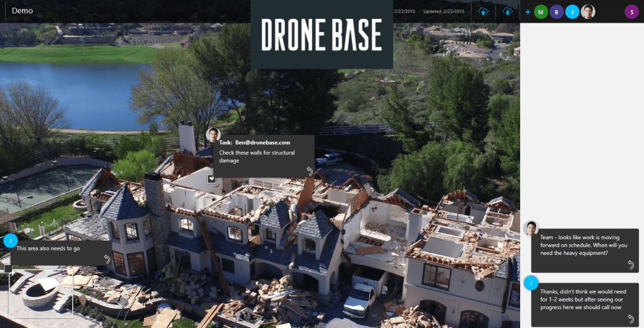
Task: Click the Team heavy equipment message text
Action: pyautogui.click(x=583, y=246)
